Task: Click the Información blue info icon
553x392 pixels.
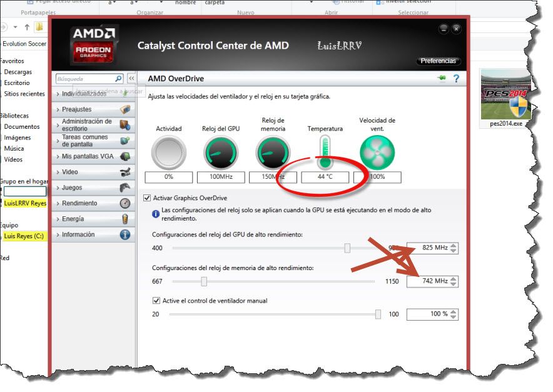Action: [x=125, y=234]
